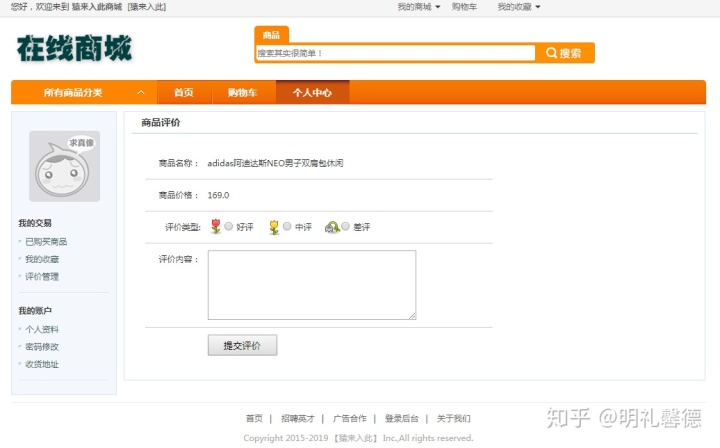The width and height of the screenshot is (720, 448).
Task: Click the 在线商城 site logo
Action: point(74,48)
